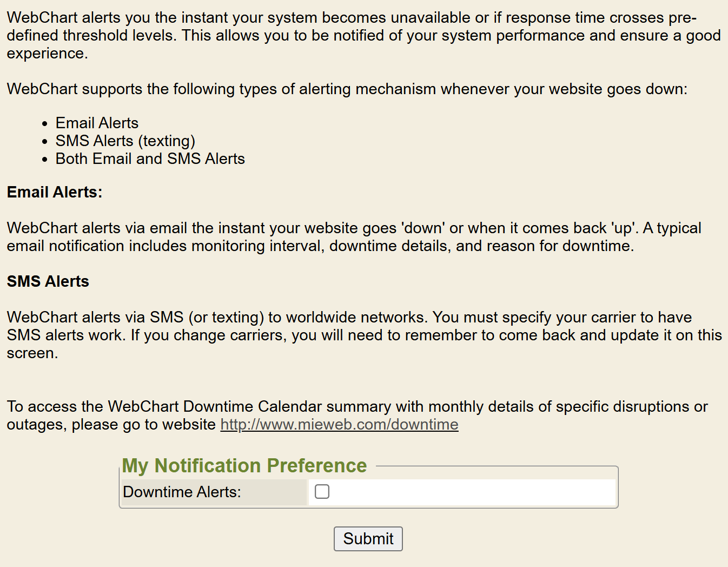Click the bold "SMS Alerts" heading
The height and width of the screenshot is (567, 728).
(x=48, y=281)
